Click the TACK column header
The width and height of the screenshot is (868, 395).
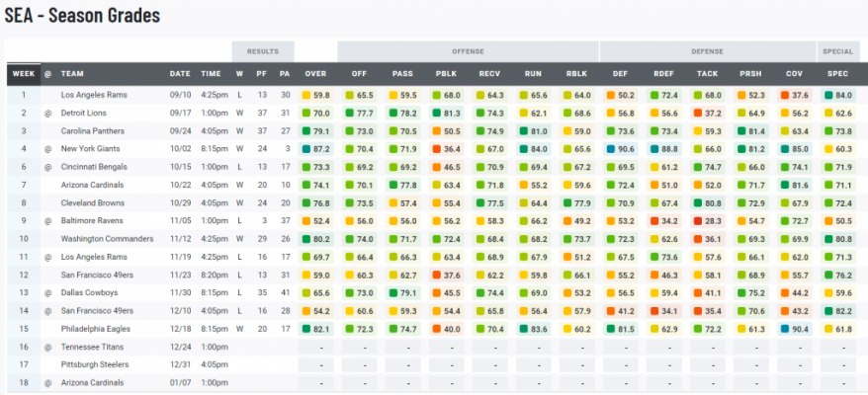pyautogui.click(x=707, y=74)
